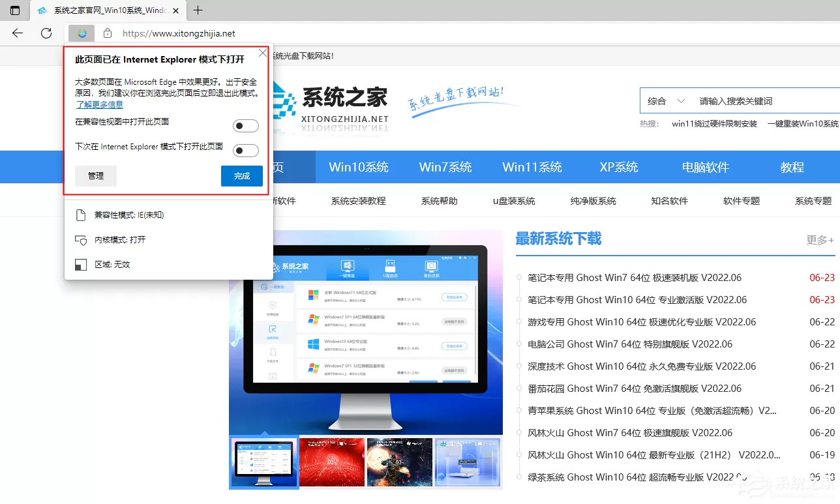
Task: Click the new tab plus icon
Action: tap(198, 10)
